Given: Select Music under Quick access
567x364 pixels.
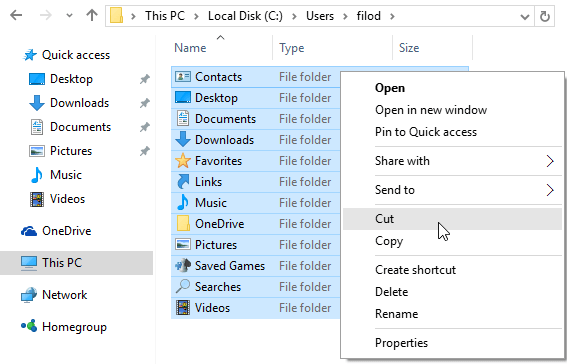Looking at the screenshot, I should tap(66, 175).
